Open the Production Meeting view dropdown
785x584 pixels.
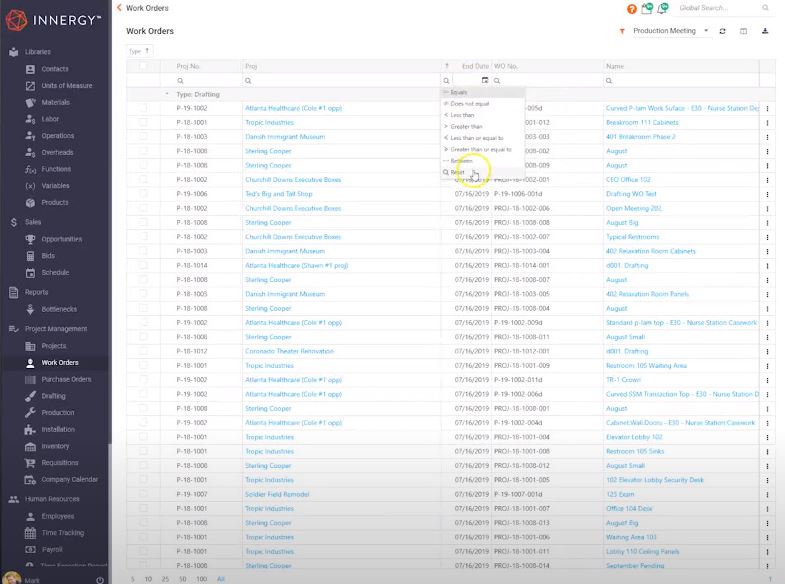coord(670,31)
